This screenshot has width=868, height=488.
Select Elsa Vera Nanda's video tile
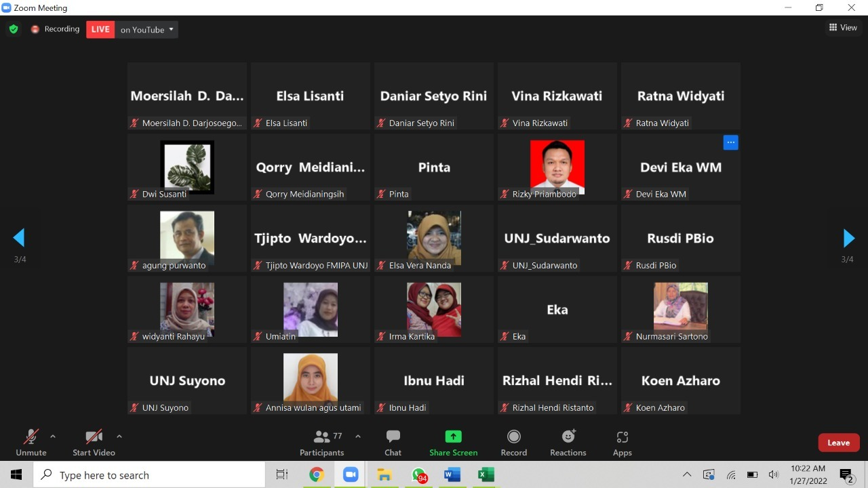point(434,238)
